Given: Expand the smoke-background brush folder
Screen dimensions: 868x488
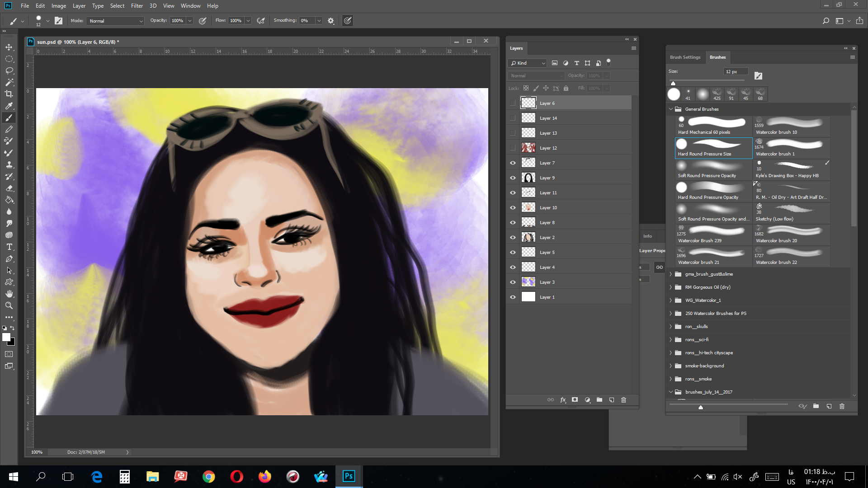Looking at the screenshot, I should click(x=671, y=366).
